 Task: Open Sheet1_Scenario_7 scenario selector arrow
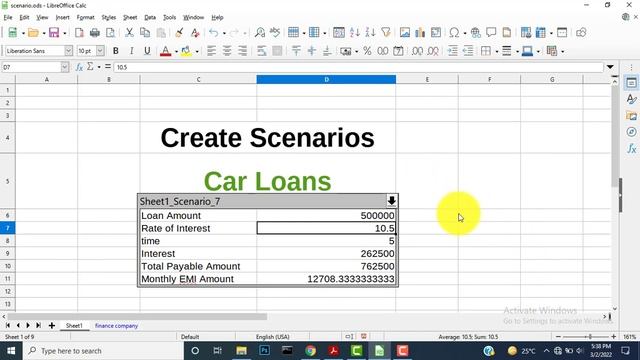[391, 201]
